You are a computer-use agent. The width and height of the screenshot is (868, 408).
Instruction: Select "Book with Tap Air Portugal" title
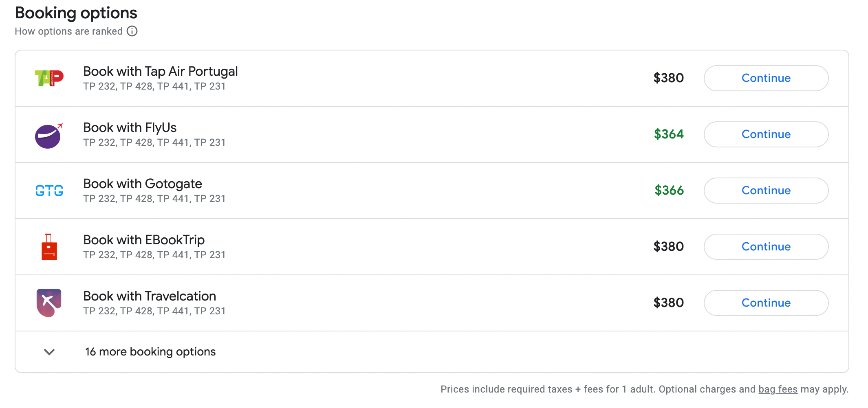coord(160,71)
